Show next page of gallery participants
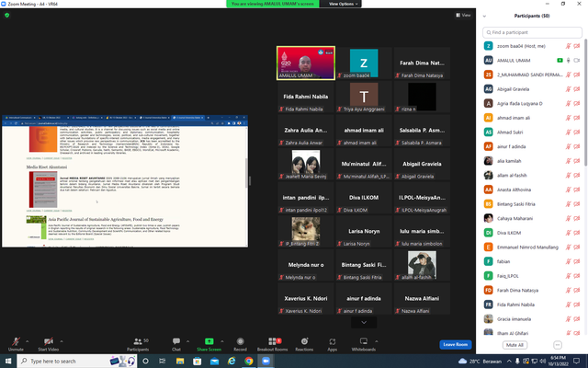 pyautogui.click(x=364, y=322)
